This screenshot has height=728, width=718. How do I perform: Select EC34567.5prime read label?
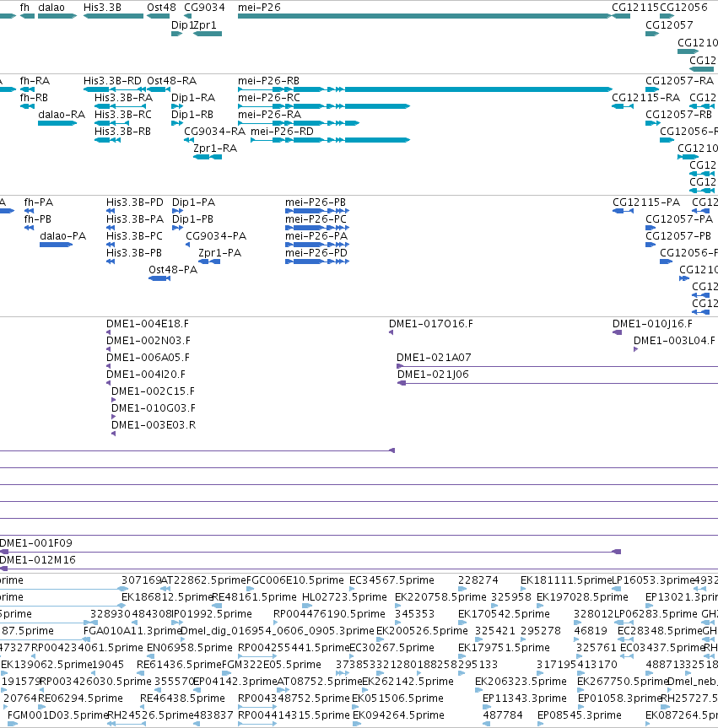[x=391, y=580]
